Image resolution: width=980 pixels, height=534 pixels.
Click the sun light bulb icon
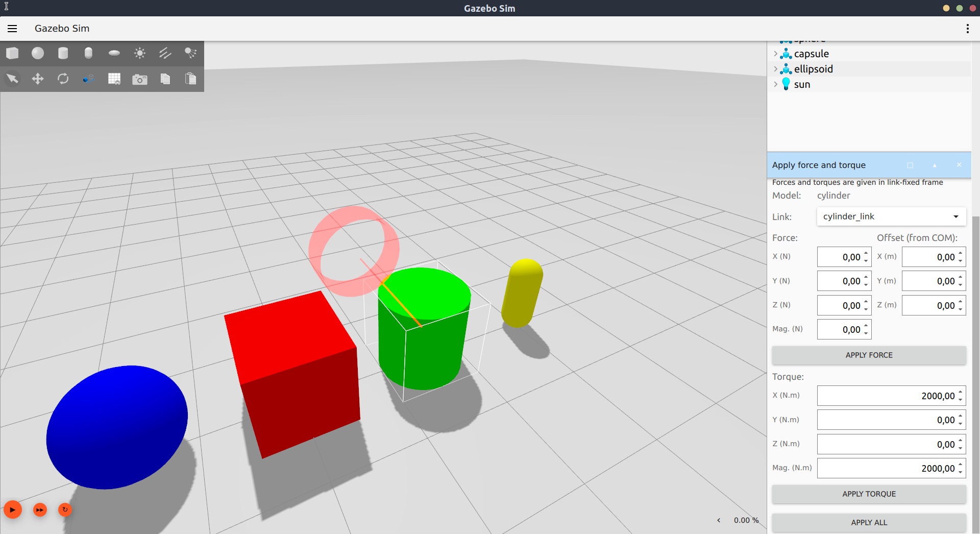tap(786, 84)
